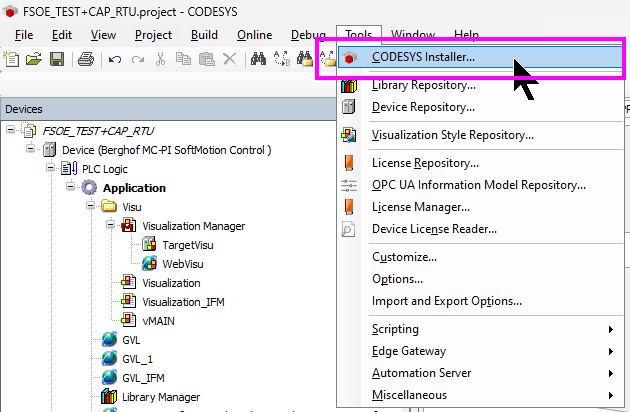Expand the Miscellaneous submenu
This screenshot has height=412, width=630.
(x=611, y=396)
